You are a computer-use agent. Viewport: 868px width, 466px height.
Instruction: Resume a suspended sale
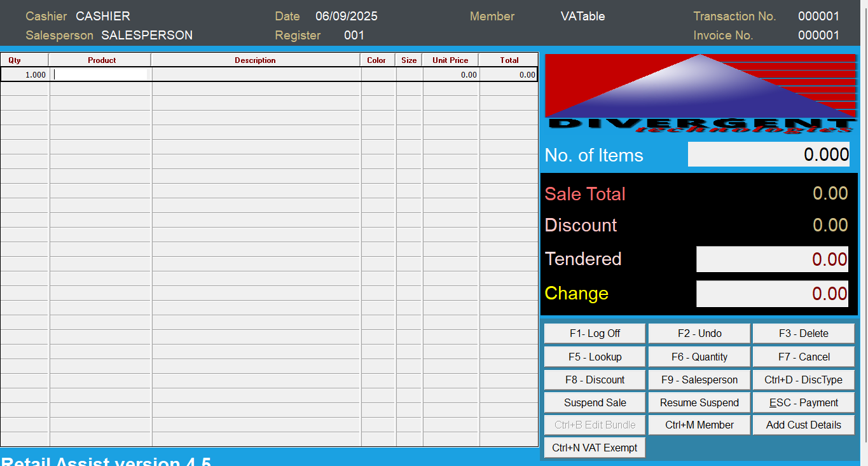(698, 402)
